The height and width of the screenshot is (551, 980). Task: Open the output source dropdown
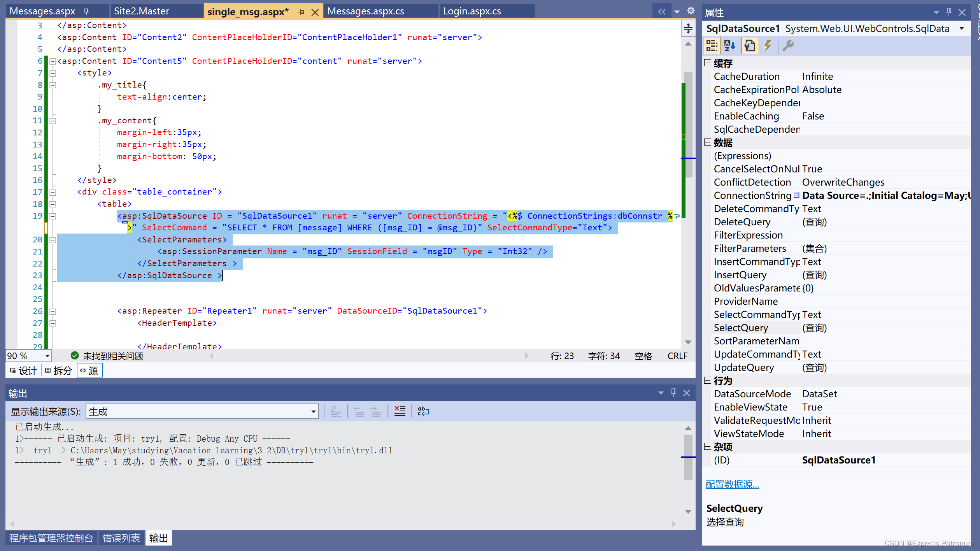pyautogui.click(x=313, y=411)
